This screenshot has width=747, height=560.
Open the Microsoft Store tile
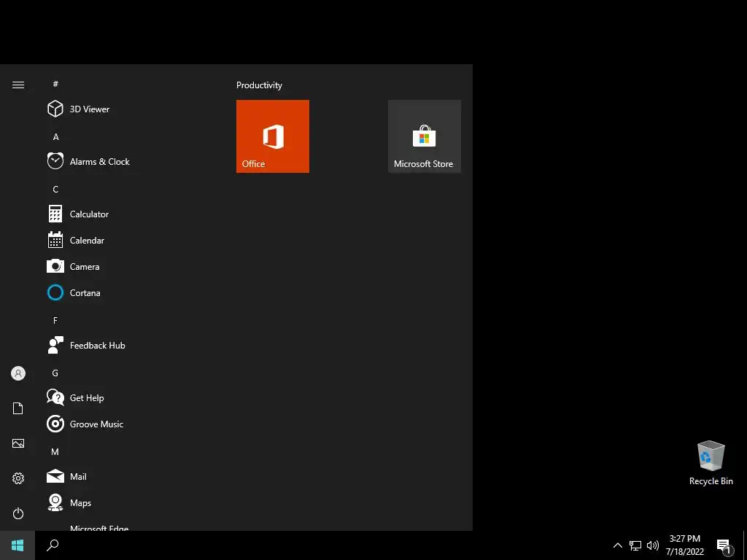425,136
